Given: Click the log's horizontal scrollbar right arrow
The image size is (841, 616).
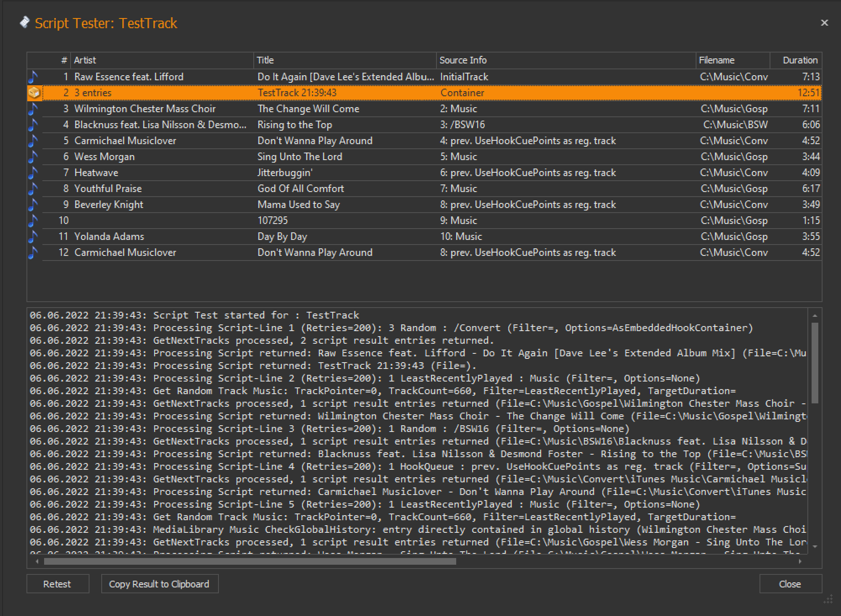Looking at the screenshot, I should (x=800, y=561).
